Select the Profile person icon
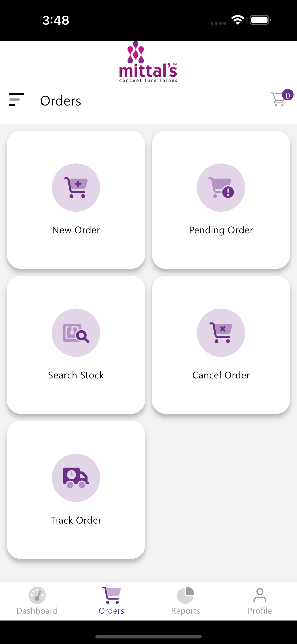The image size is (297, 644). click(x=260, y=595)
